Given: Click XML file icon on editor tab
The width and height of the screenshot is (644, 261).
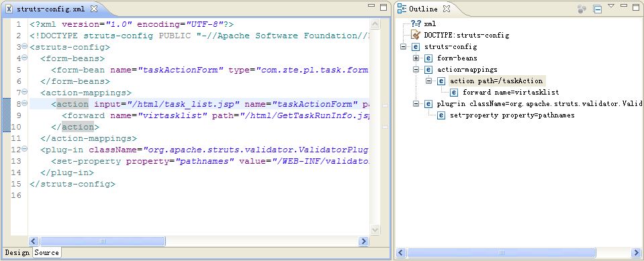Looking at the screenshot, I should pos(9,8).
